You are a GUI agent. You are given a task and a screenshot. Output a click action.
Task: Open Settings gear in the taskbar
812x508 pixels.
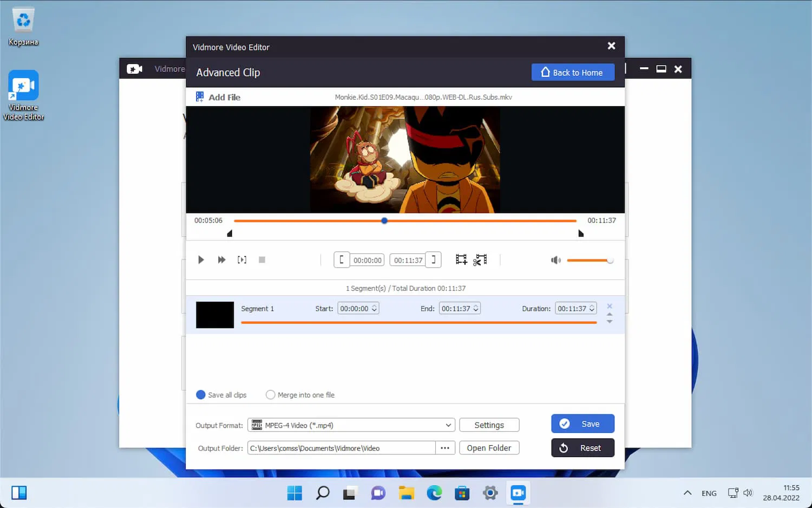pyautogui.click(x=490, y=493)
